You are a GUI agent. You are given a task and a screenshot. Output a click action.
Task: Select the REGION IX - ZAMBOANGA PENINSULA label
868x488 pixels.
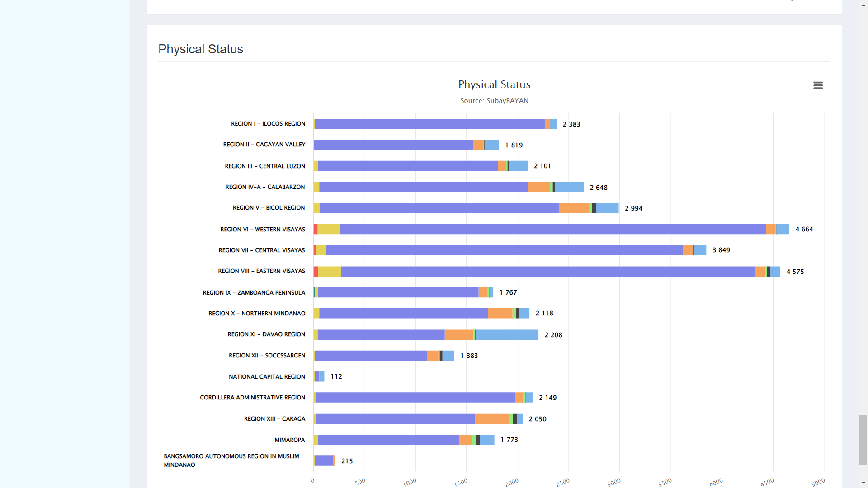pyautogui.click(x=254, y=293)
